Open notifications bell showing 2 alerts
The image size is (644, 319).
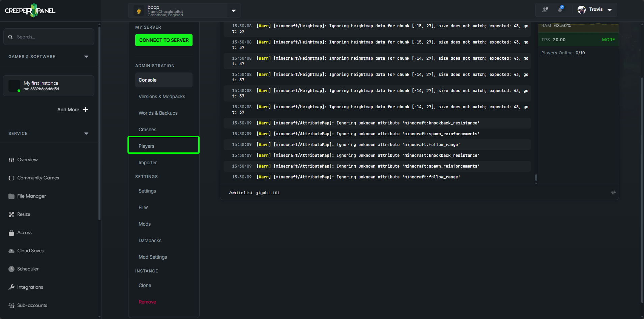pyautogui.click(x=560, y=9)
